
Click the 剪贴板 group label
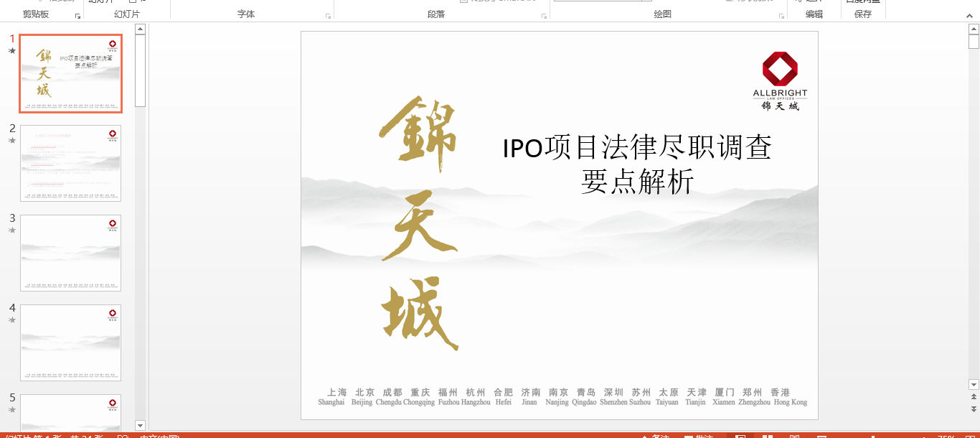click(x=36, y=14)
